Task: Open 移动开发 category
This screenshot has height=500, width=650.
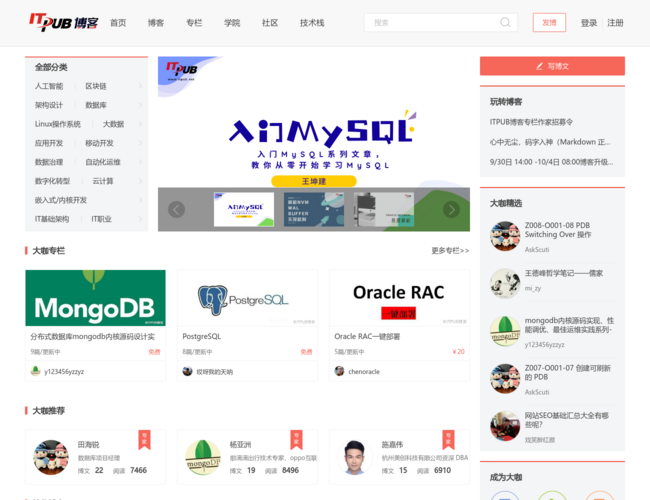Action: pos(99,143)
